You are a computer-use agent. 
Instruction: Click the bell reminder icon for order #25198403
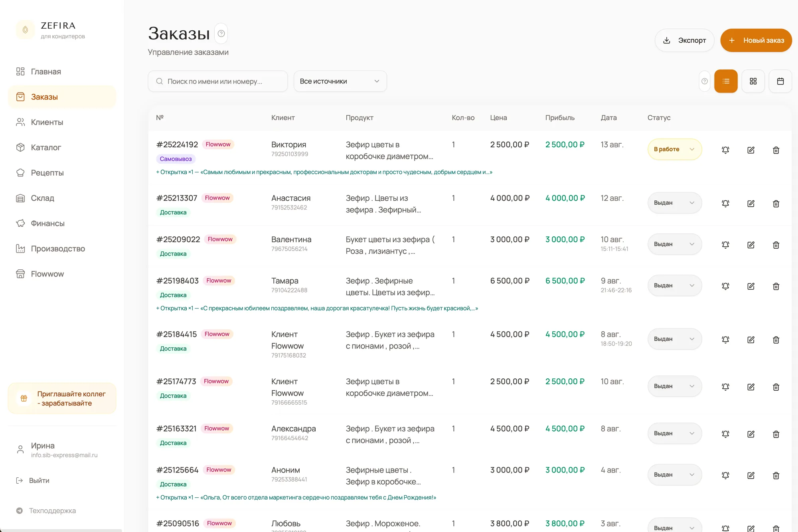(725, 286)
